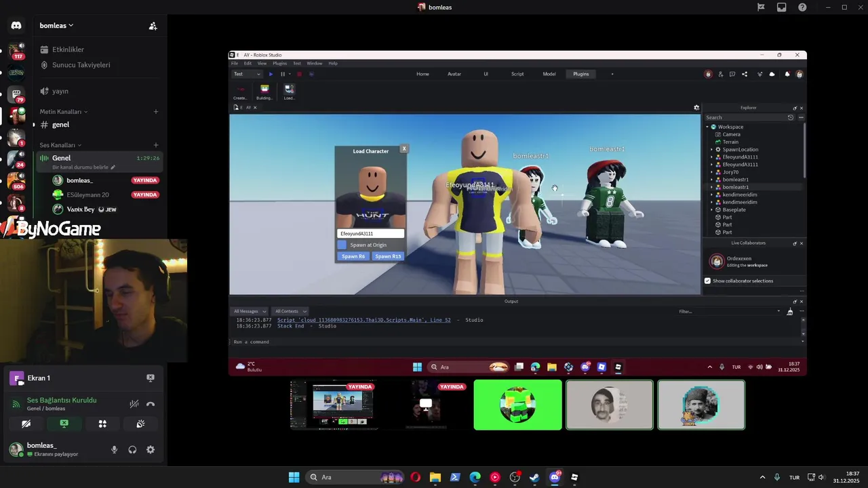
Task: Expand the Baseplate tree node
Action: click(x=712, y=209)
